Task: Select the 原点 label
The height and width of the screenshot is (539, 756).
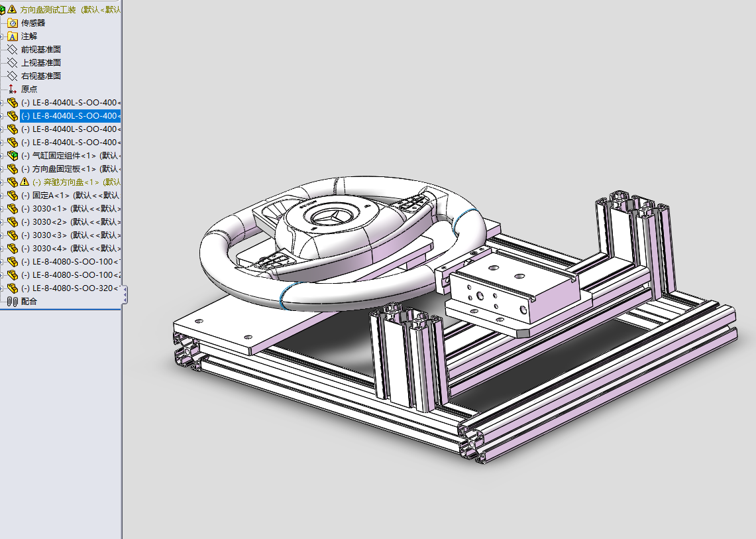Action: 29,90
